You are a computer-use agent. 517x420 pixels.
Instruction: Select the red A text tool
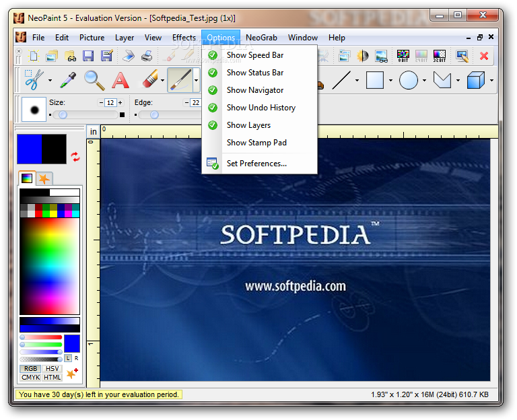coord(120,81)
